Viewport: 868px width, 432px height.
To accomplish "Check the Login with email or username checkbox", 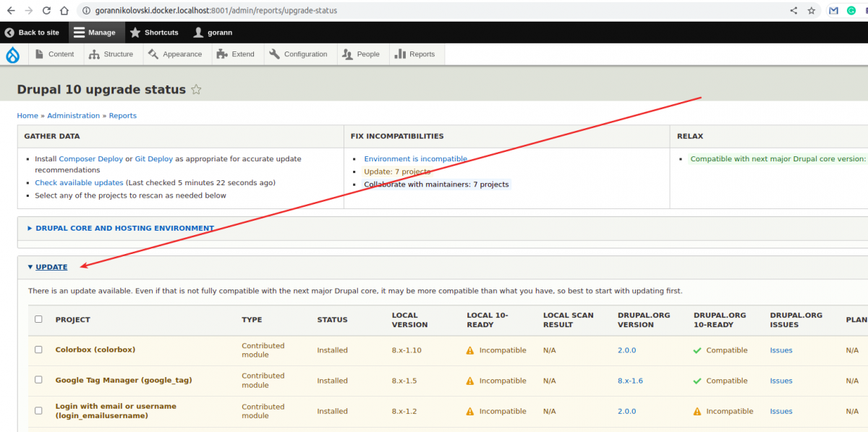I will [x=39, y=410].
